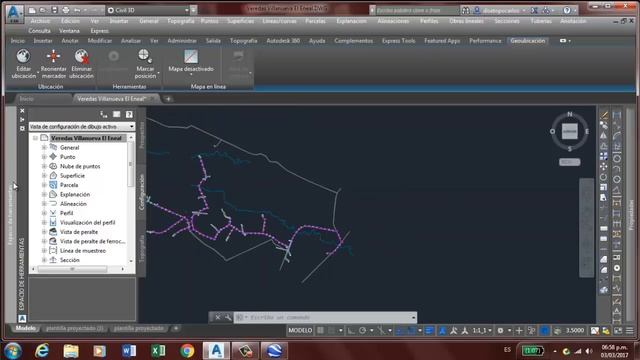Screen dimensions: 640x360
Task: Expand the Punto tree node
Action: click(44, 157)
